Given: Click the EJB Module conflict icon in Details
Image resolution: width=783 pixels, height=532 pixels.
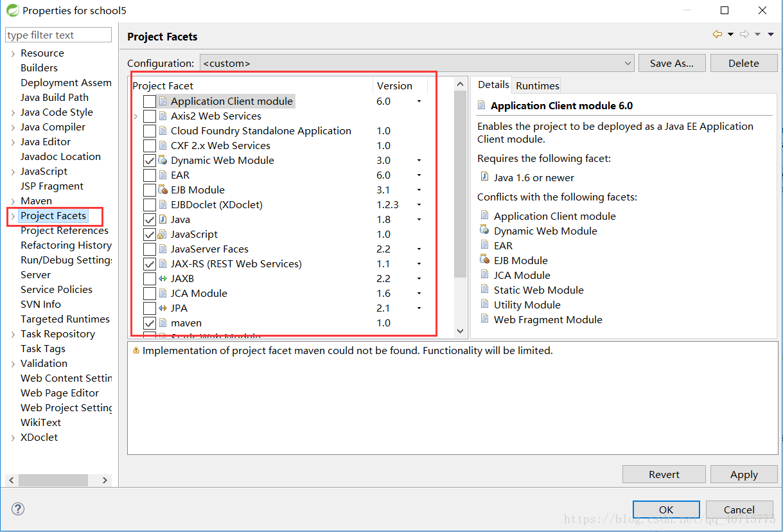Looking at the screenshot, I should coord(484,260).
